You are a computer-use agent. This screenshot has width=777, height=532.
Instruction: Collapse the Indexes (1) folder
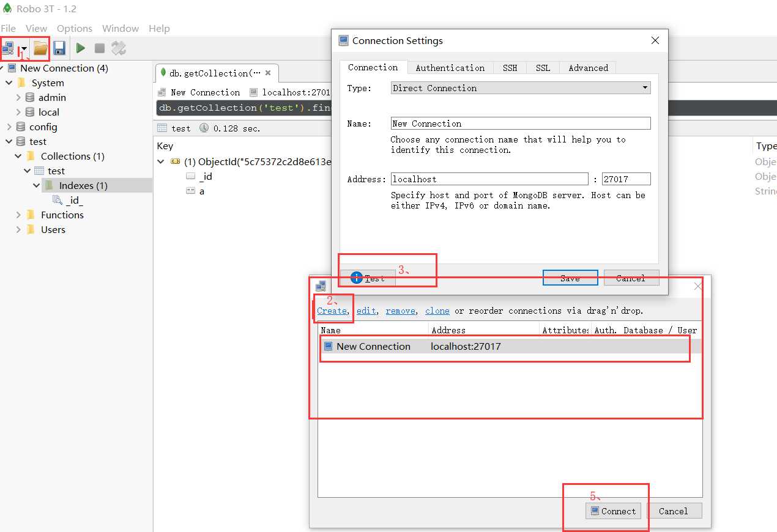point(37,185)
